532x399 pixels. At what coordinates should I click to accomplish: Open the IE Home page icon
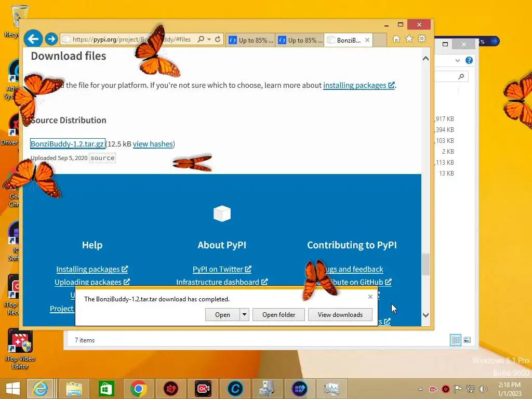[x=396, y=39]
